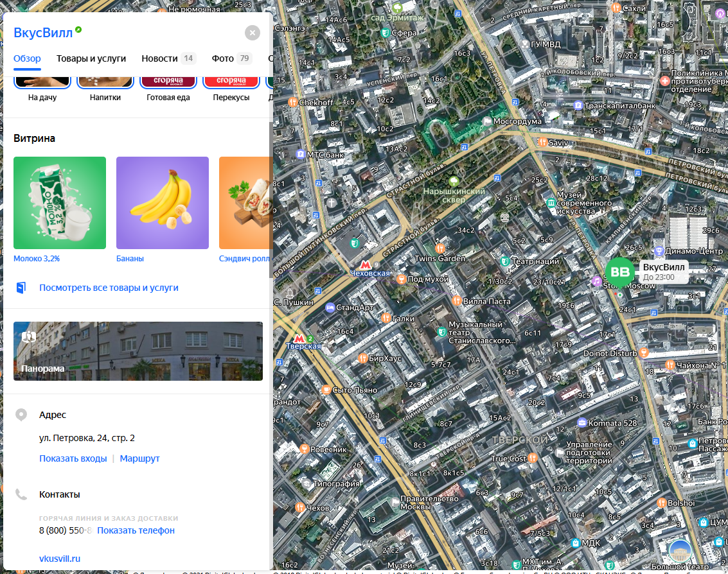Click the БирХаус marker
The image size is (728, 574).
click(x=362, y=358)
